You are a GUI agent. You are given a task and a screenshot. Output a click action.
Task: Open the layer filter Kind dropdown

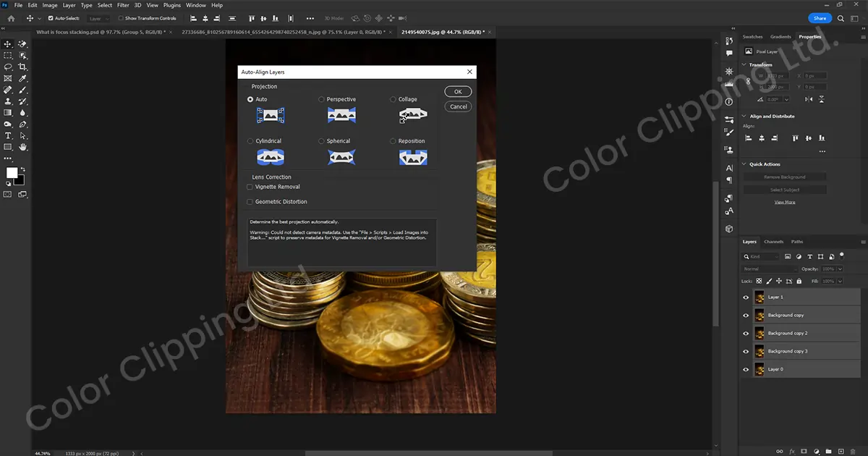click(761, 256)
